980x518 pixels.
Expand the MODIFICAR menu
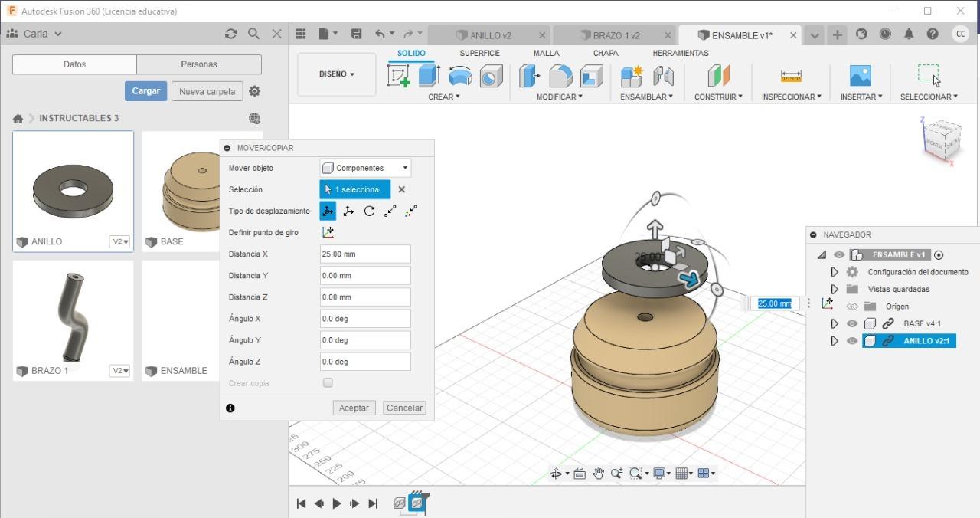[x=559, y=97]
